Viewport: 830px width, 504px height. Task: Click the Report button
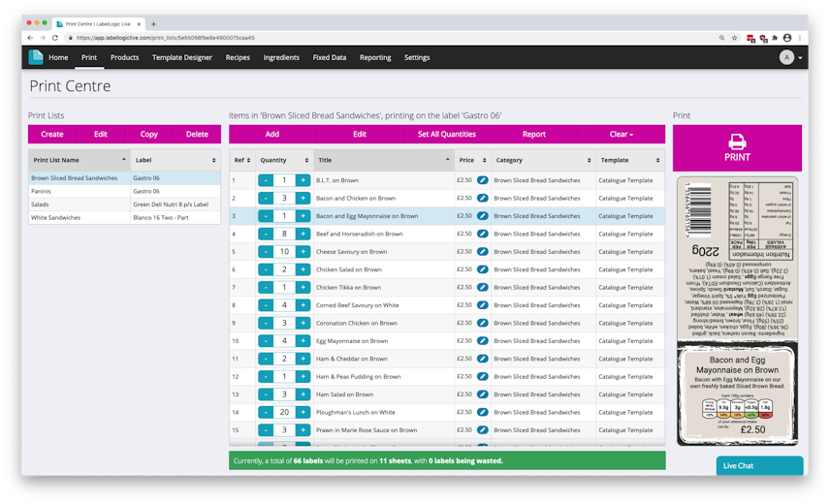[534, 135]
